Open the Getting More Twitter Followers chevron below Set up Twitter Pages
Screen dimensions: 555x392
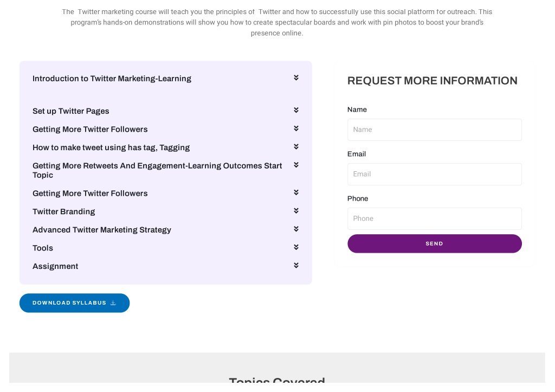click(296, 128)
